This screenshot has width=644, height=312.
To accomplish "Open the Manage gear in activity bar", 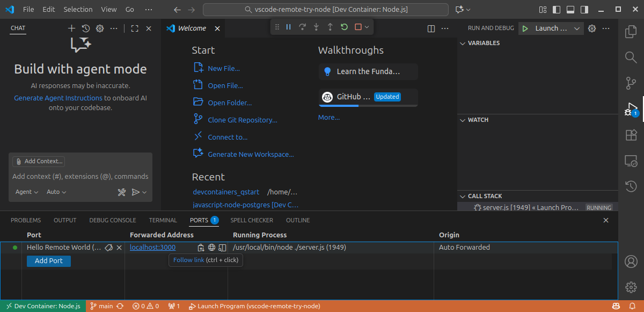I will pyautogui.click(x=631, y=287).
